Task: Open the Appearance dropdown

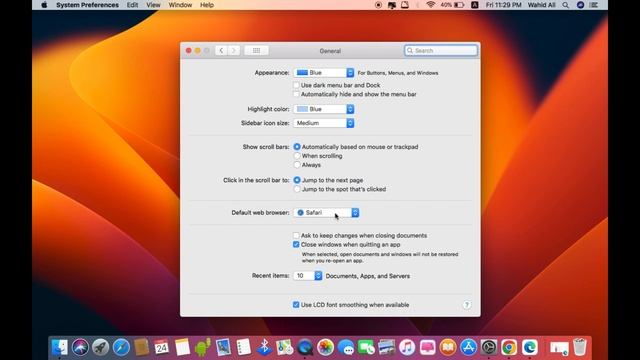Action: tap(324, 73)
